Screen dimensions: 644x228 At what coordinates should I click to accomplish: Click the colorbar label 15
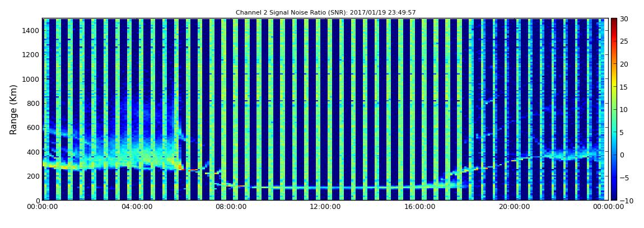[624, 87]
